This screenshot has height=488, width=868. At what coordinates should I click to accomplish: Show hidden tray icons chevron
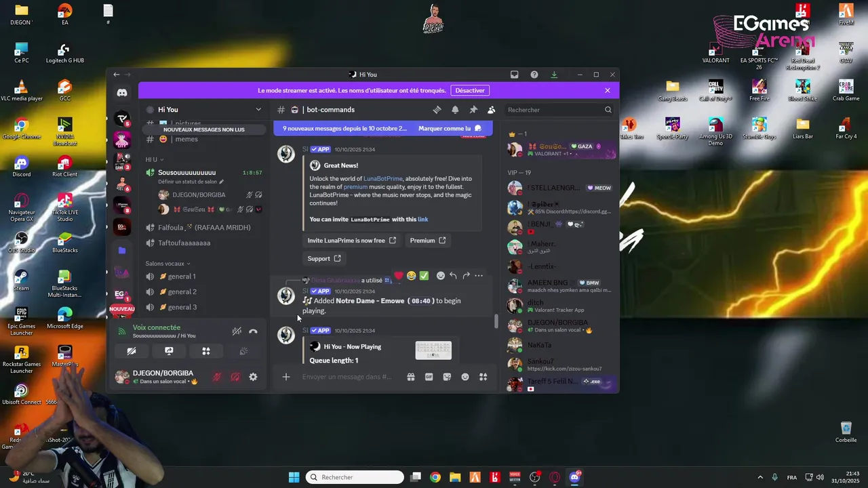point(759,477)
